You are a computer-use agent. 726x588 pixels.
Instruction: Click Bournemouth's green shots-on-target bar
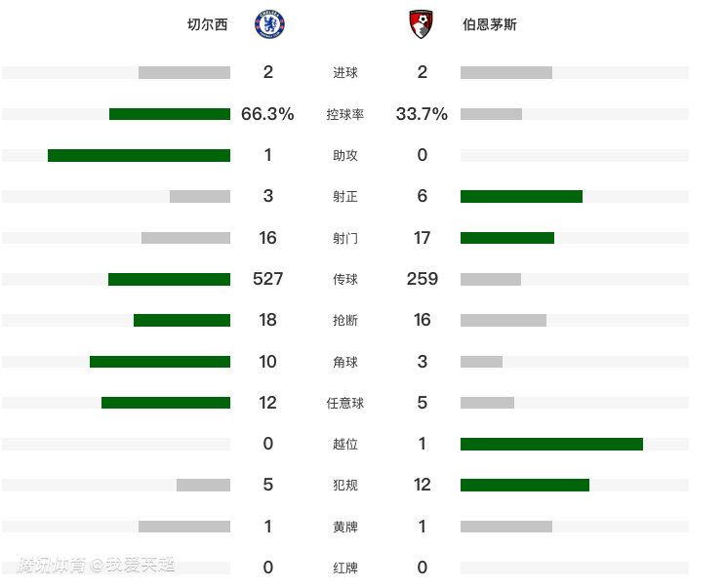(521, 196)
